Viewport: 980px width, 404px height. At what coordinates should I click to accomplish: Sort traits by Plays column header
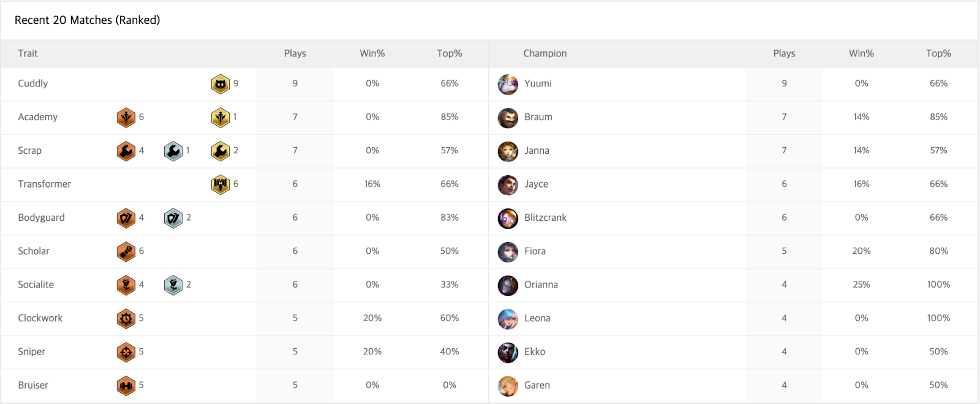point(295,53)
